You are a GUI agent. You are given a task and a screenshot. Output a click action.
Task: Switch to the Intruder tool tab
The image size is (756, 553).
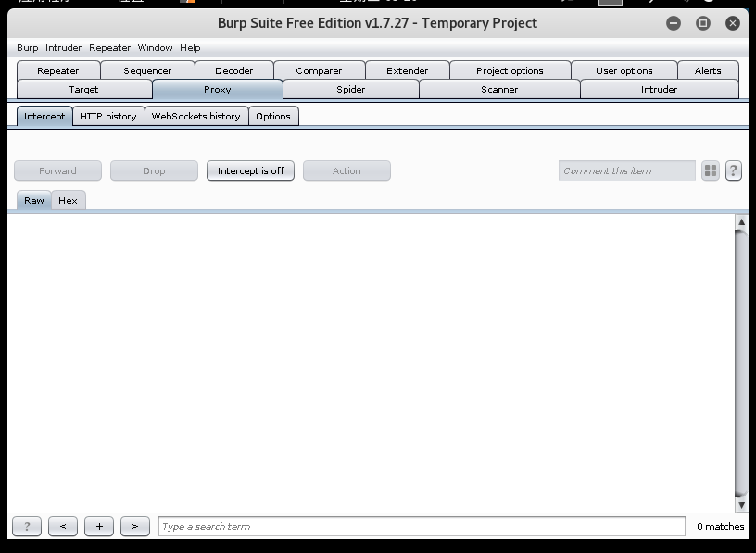coord(660,90)
